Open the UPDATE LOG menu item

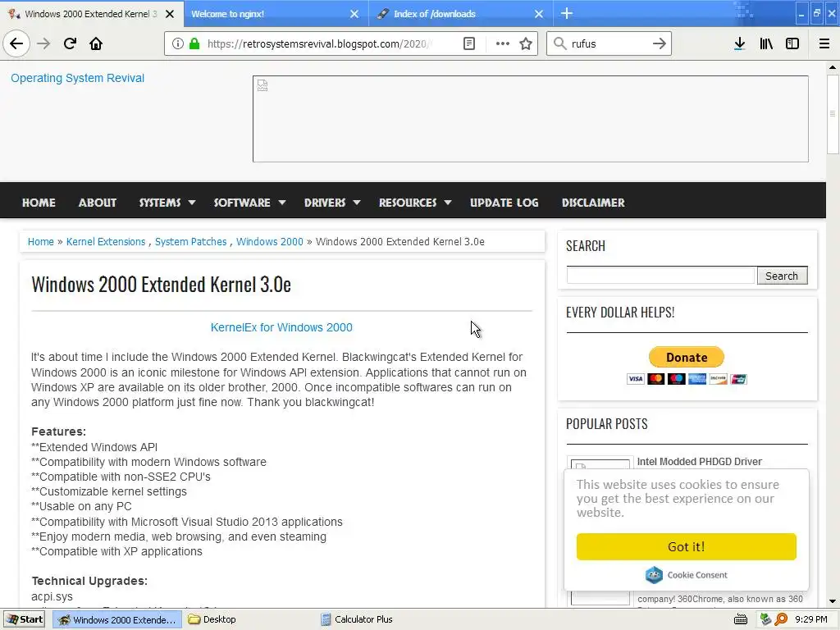click(x=504, y=203)
